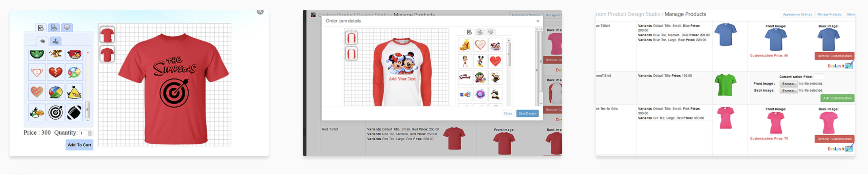Open Manage Products button in right window

pos(829,14)
